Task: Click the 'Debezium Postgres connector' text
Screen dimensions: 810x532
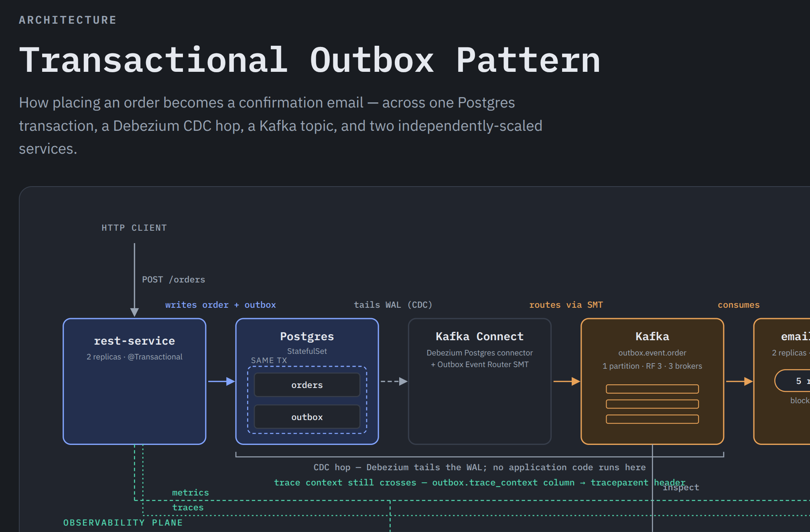Action: 479,353
